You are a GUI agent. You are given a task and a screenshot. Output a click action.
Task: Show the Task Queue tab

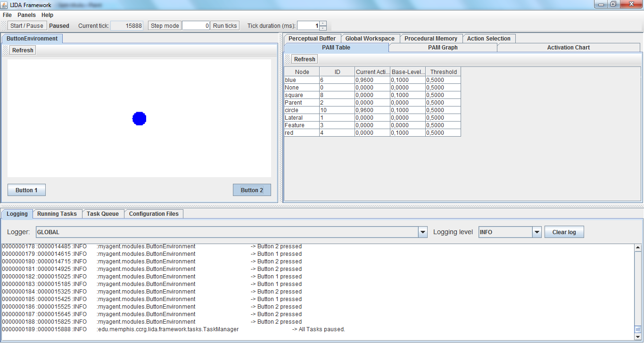(x=102, y=214)
